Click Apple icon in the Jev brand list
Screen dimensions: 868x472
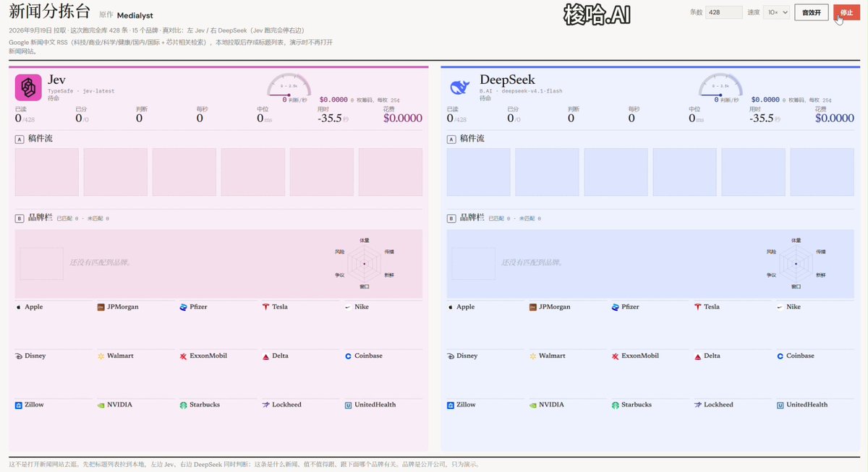[x=19, y=307]
